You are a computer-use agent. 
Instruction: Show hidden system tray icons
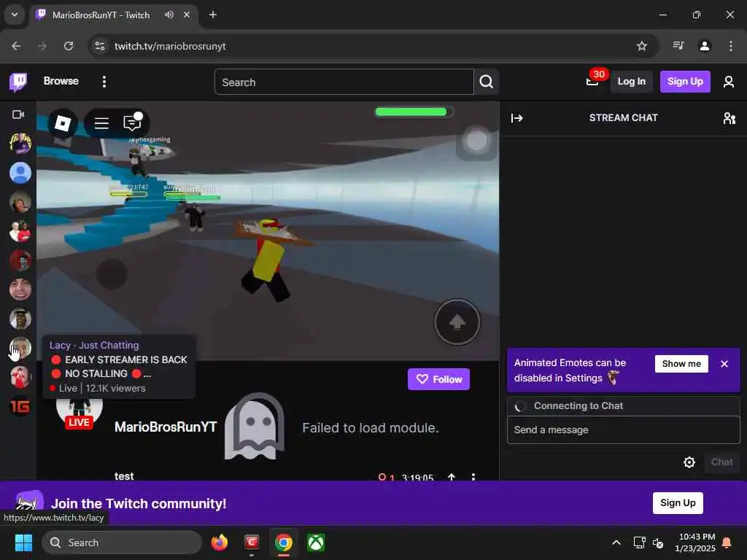pos(616,542)
